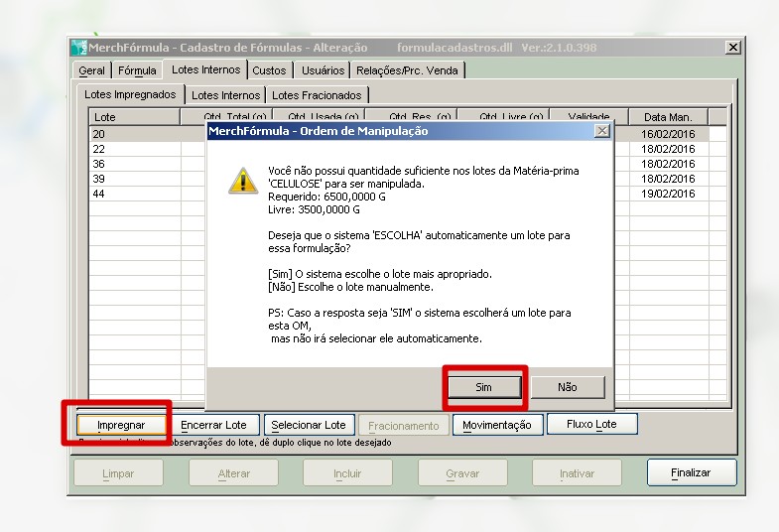This screenshot has height=532, width=779.
Task: Click the MerchFórmula app icon in title bar
Action: pyautogui.click(x=79, y=48)
